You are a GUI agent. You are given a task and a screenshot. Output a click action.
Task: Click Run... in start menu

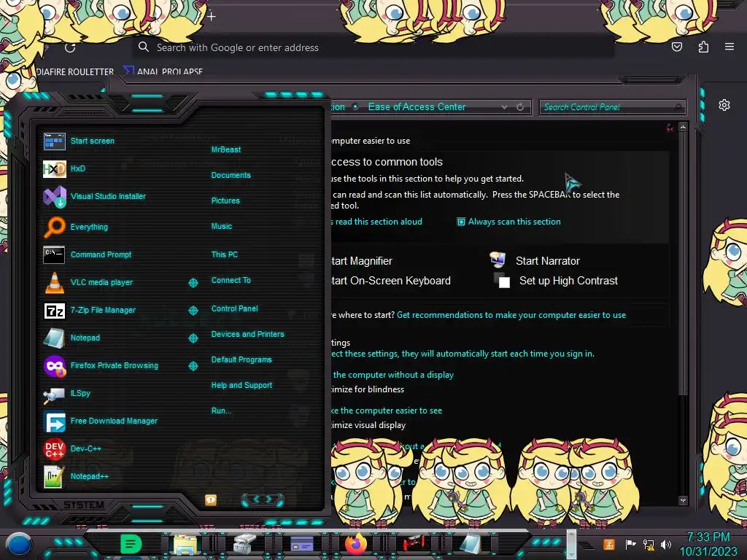221,411
